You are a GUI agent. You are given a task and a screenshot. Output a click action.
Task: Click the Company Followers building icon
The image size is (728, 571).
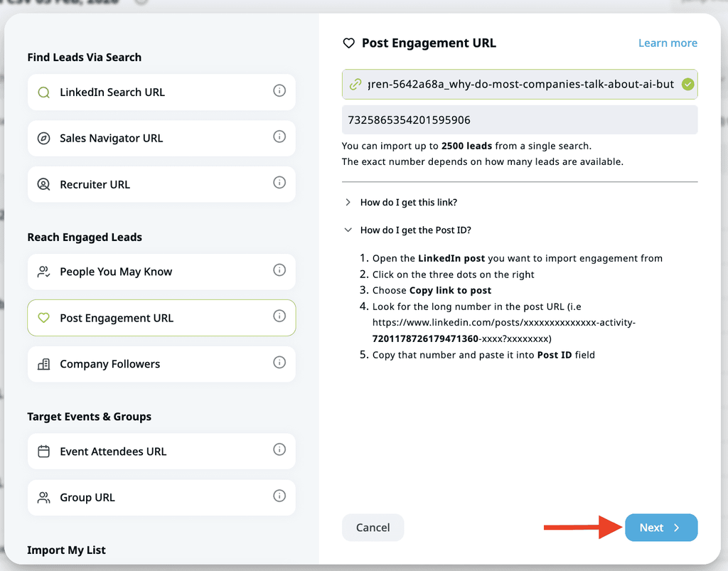(43, 364)
